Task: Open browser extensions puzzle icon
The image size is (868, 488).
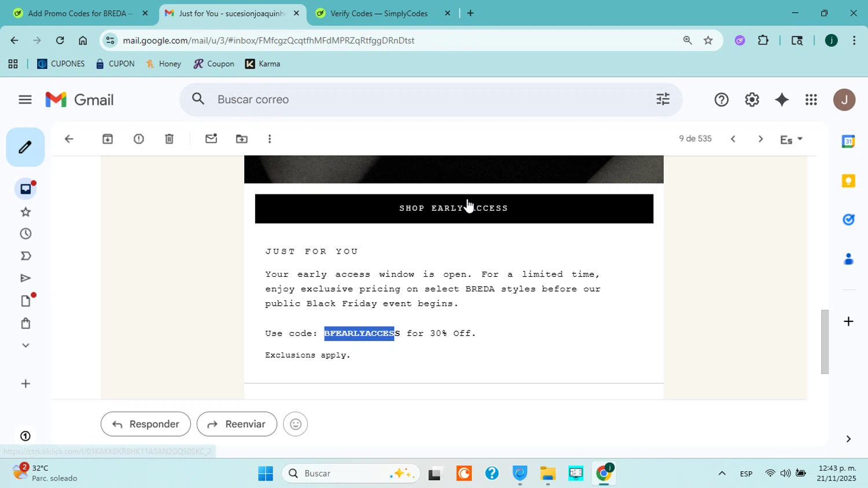Action: (763, 41)
